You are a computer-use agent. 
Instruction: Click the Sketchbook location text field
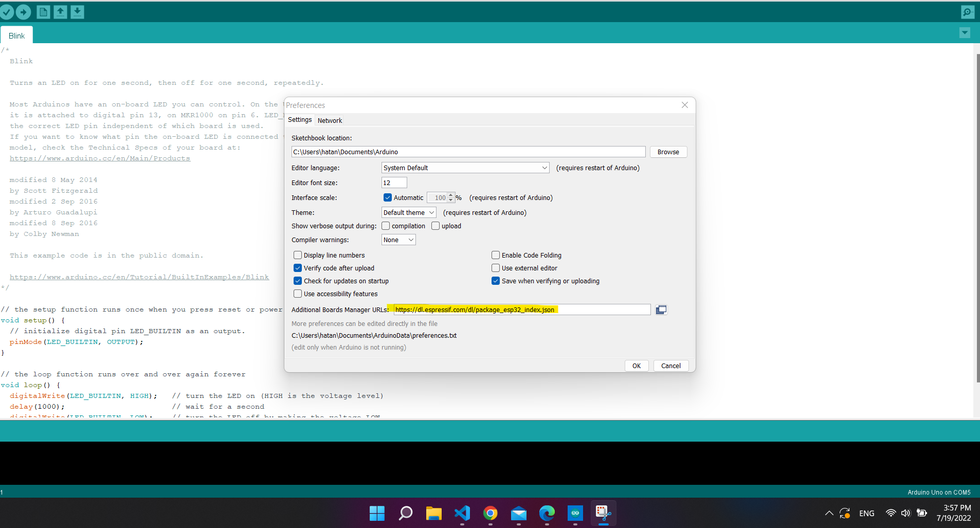coord(468,152)
